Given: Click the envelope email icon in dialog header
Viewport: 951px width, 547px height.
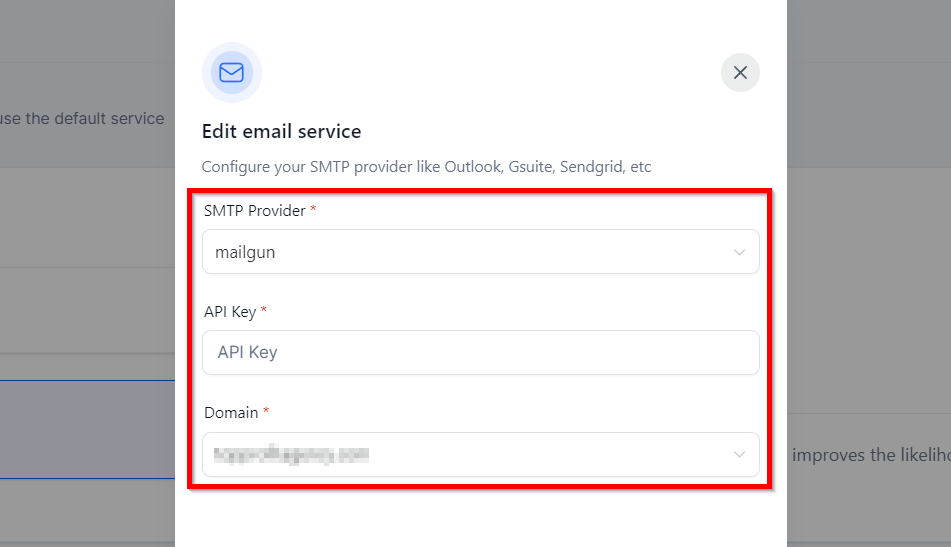Looking at the screenshot, I should pyautogui.click(x=231, y=72).
